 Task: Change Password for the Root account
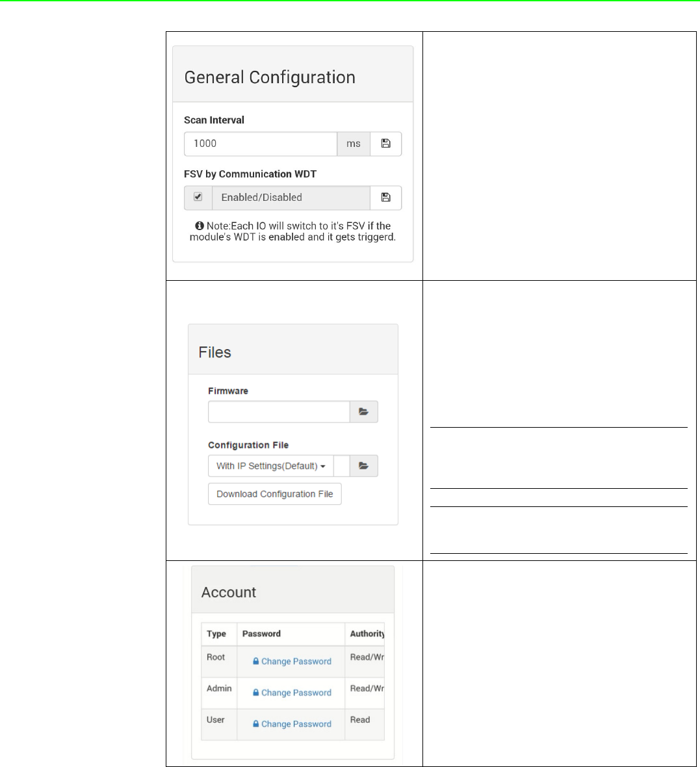(296, 661)
